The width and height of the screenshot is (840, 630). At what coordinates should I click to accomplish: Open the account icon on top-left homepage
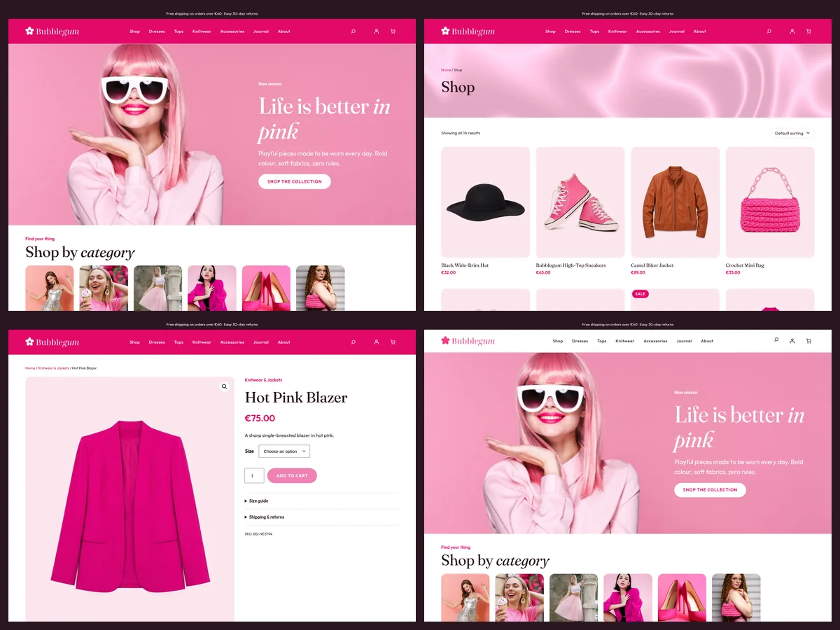(376, 31)
